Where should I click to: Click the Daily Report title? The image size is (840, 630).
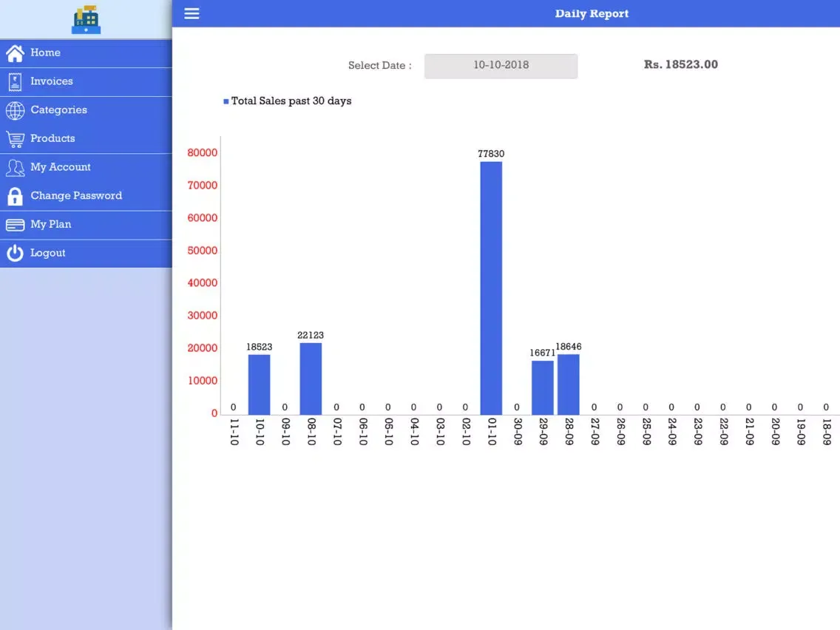click(x=592, y=13)
